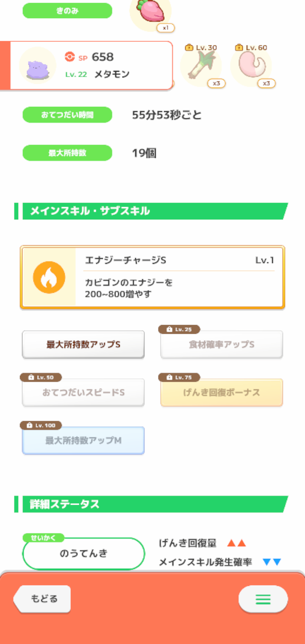Select the locked 最大所持数アップM skill
Viewport: 305px width, 644px height.
(x=83, y=441)
